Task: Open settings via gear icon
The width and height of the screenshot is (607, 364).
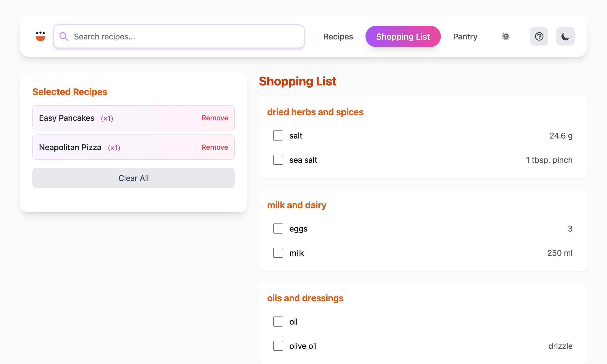Action: [506, 36]
